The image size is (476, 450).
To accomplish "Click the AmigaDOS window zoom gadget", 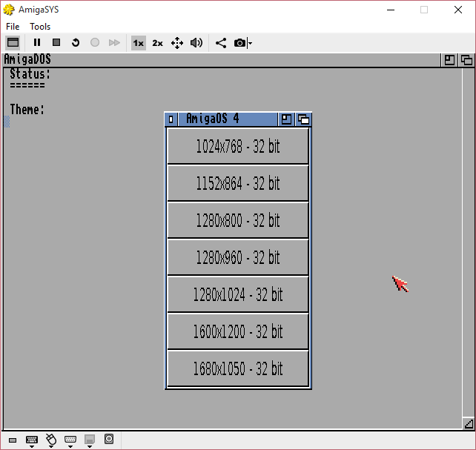I will [449, 60].
